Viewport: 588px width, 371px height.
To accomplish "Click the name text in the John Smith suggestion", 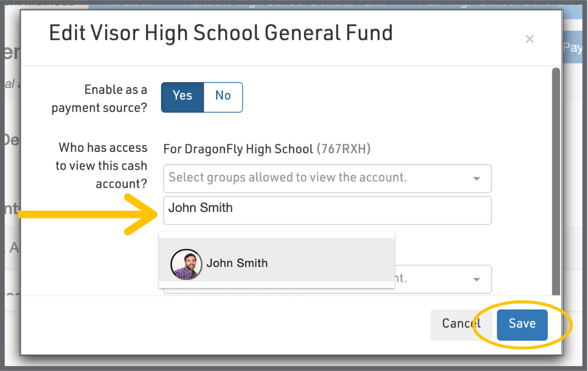I will (x=237, y=263).
